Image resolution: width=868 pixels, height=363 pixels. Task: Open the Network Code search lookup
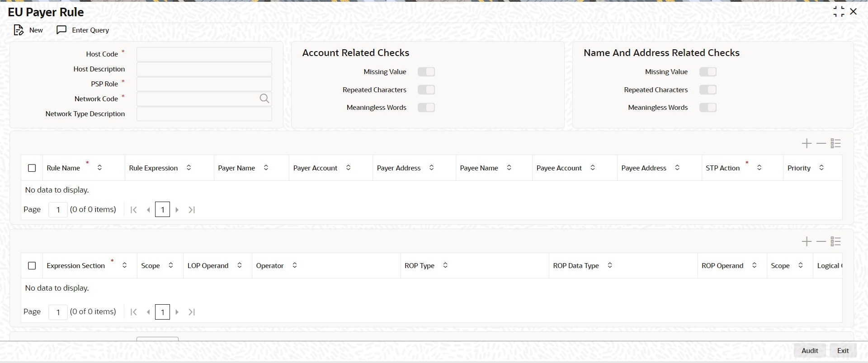(264, 99)
